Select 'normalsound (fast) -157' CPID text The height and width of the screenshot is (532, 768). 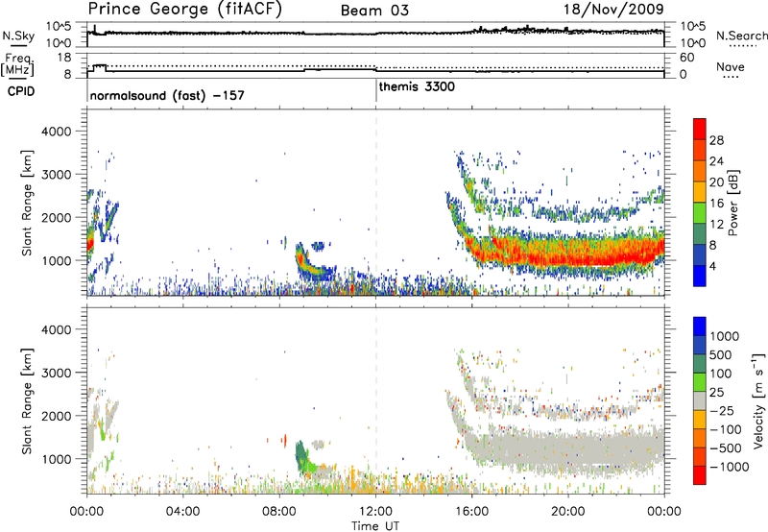click(167, 95)
